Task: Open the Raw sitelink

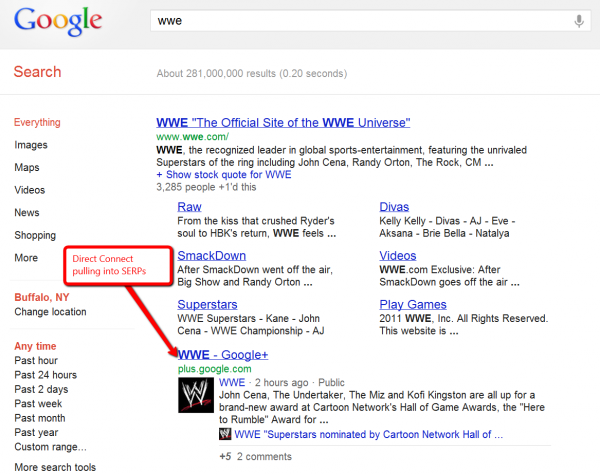Action: [x=189, y=207]
